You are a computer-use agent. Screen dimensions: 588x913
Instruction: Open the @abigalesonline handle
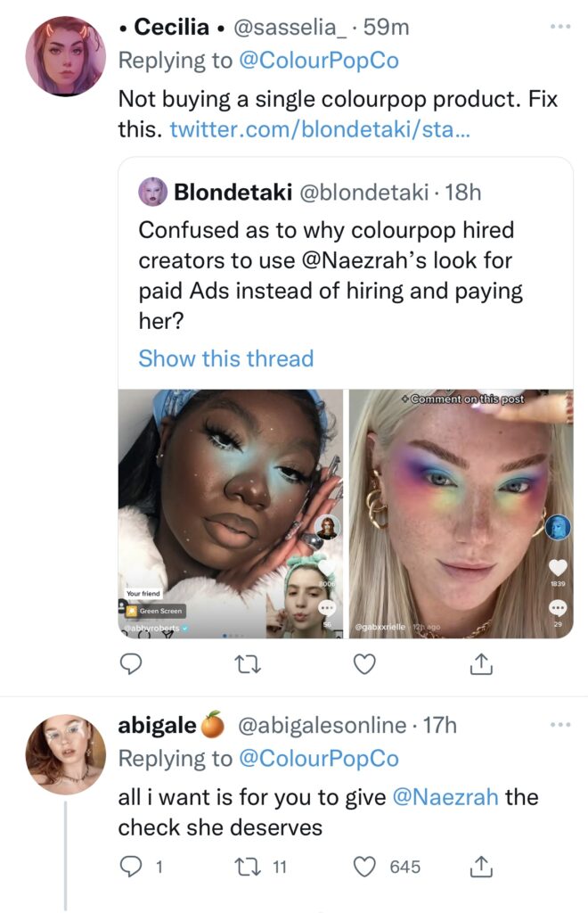[x=323, y=725]
